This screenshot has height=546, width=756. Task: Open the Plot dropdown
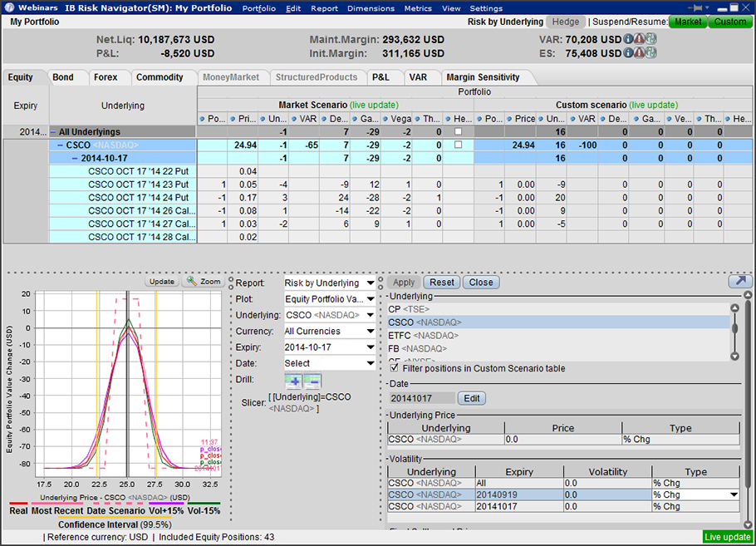[371, 299]
